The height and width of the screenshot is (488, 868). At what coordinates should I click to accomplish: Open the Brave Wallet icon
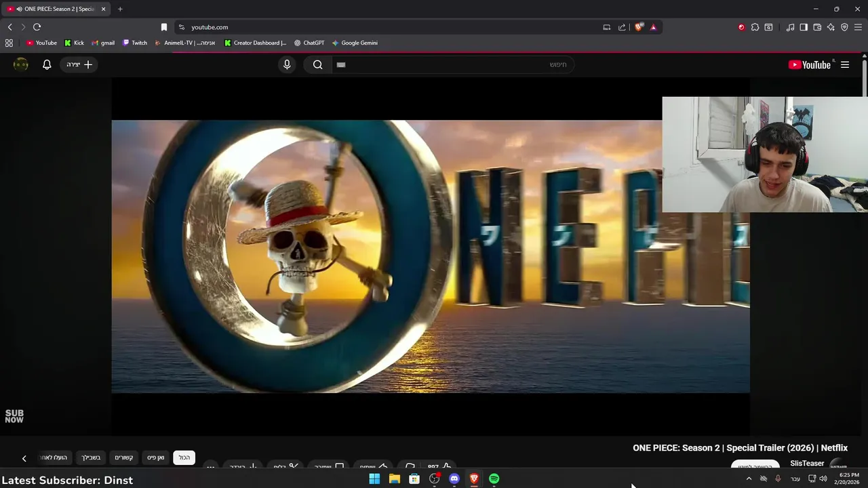click(817, 27)
